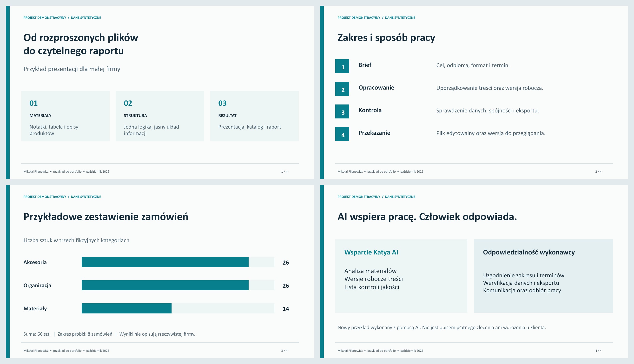Click description "Sprawdzenie danych, spójności i eksportu."
This screenshot has height=364, width=634.
tap(488, 111)
